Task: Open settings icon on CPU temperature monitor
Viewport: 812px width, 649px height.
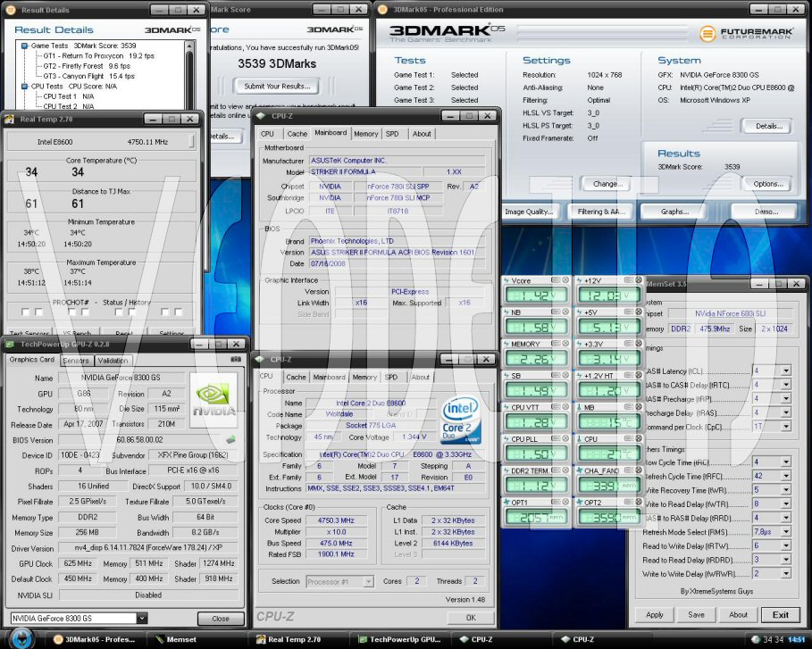Action: point(629,438)
